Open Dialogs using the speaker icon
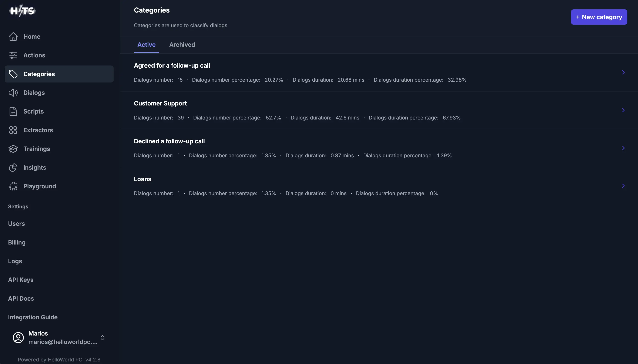638x364 pixels. pyautogui.click(x=13, y=92)
